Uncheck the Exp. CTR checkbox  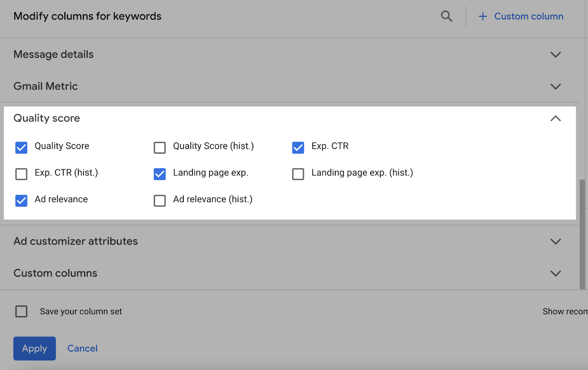(x=298, y=148)
